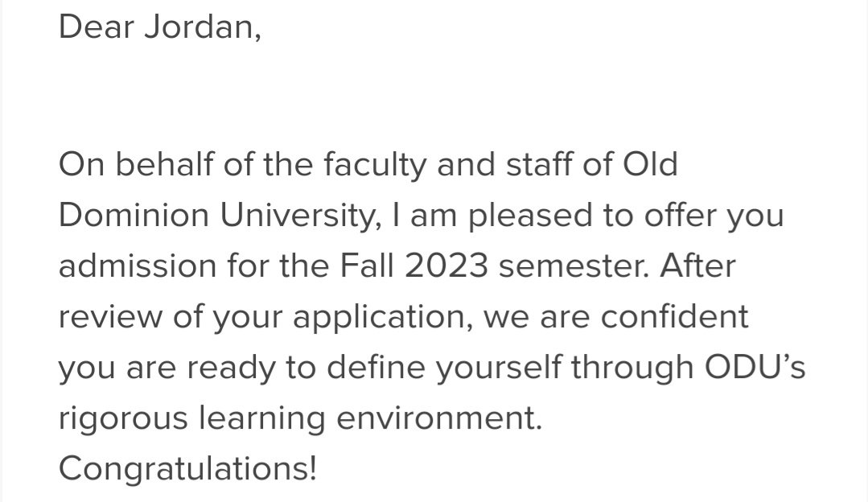The image size is (868, 502).
Task: Click the word 'pleased' in the second line
Action: pos(530,216)
